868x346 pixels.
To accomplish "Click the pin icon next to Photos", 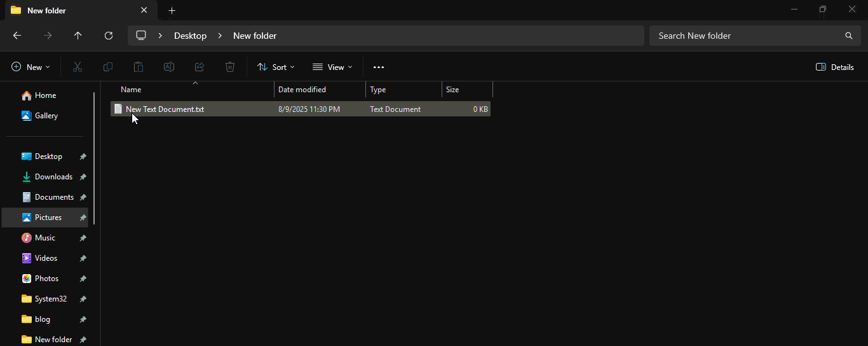I will click(83, 279).
